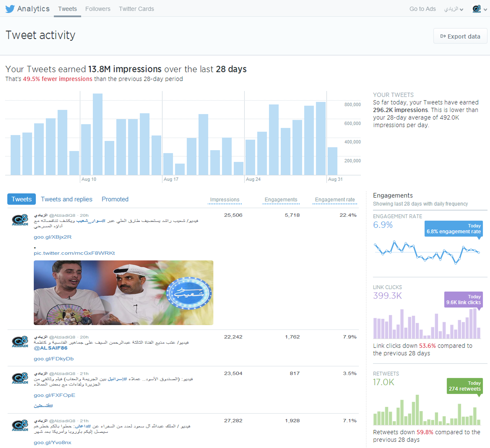Sort by Impressions column header

[x=225, y=200]
